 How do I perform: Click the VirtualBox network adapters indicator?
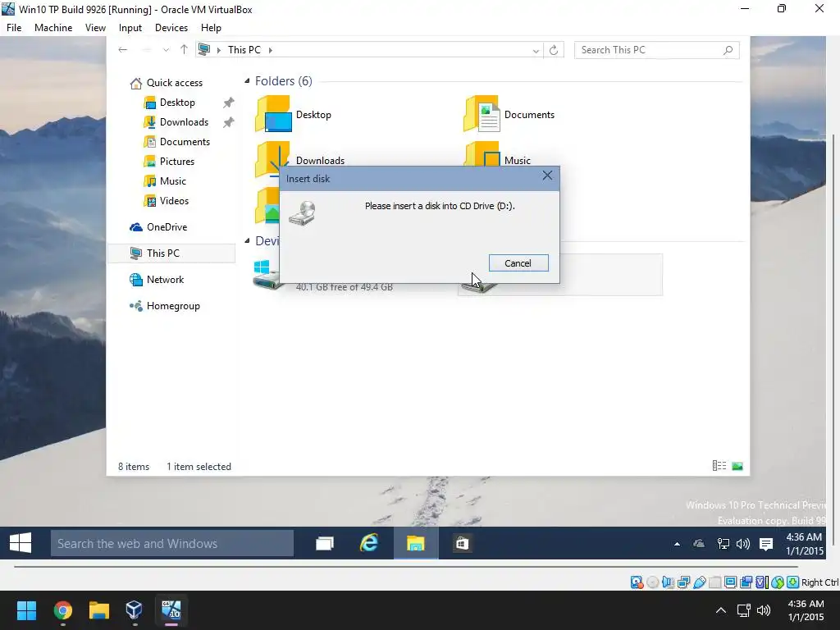[683, 582]
